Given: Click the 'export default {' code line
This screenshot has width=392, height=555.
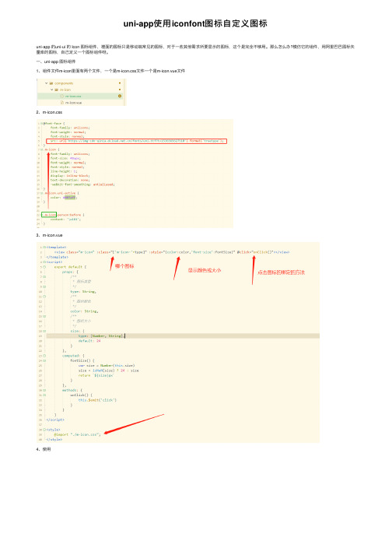Looking at the screenshot, I should [71, 267].
